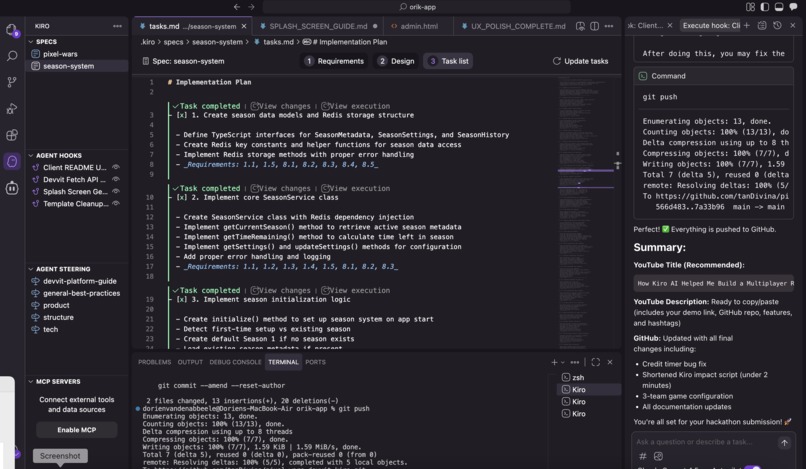Toggle Splash Screen Ge... hook eye icon
Screen dimensions: 806x469
coord(116,191)
